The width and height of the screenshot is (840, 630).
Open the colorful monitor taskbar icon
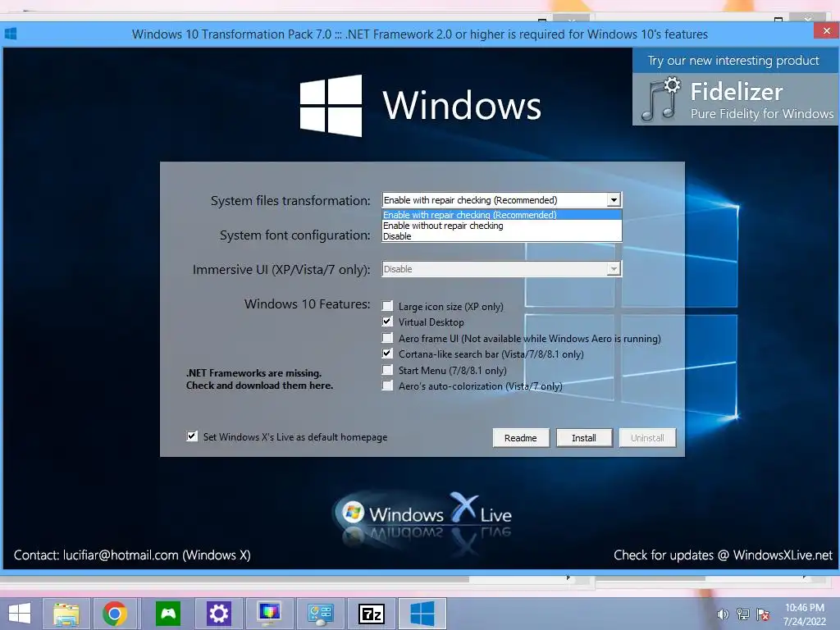(x=269, y=614)
